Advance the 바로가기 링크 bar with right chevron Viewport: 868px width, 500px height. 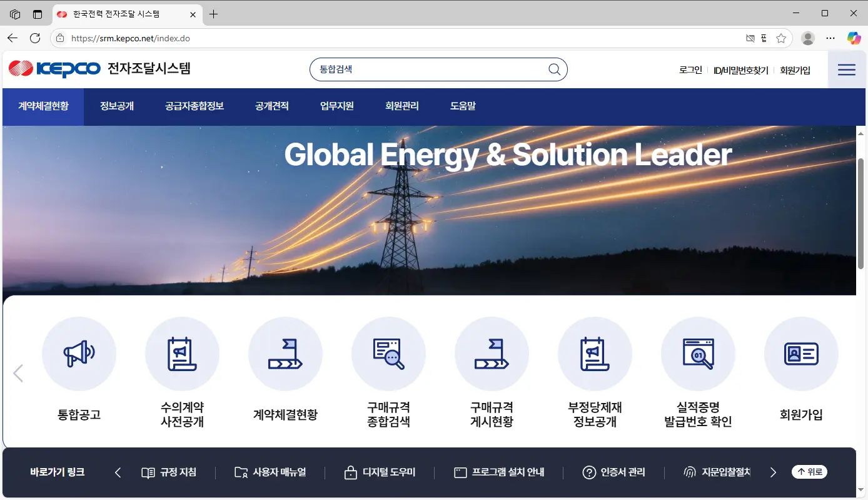pyautogui.click(x=773, y=472)
